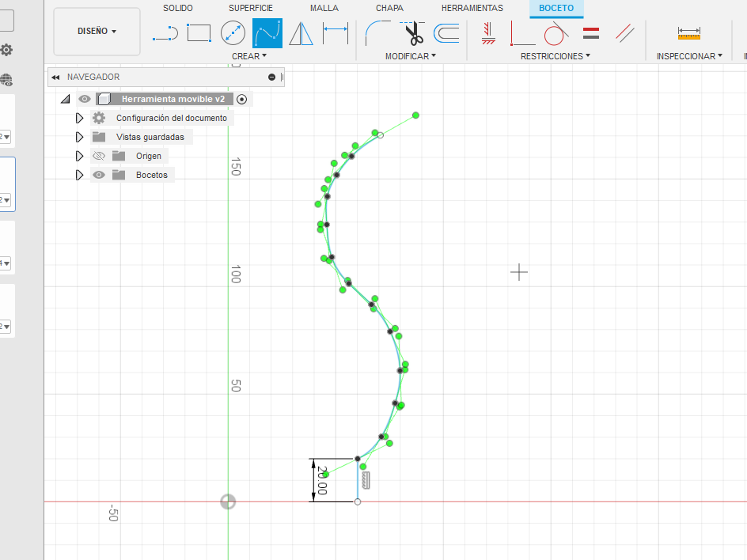
Task: Select the Line tool in Crear
Action: (x=165, y=33)
